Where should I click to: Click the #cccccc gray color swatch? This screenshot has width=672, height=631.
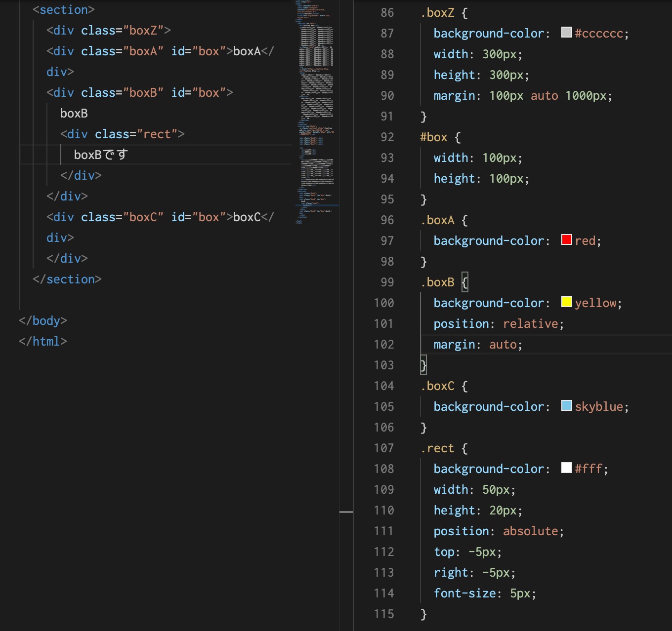[567, 33]
